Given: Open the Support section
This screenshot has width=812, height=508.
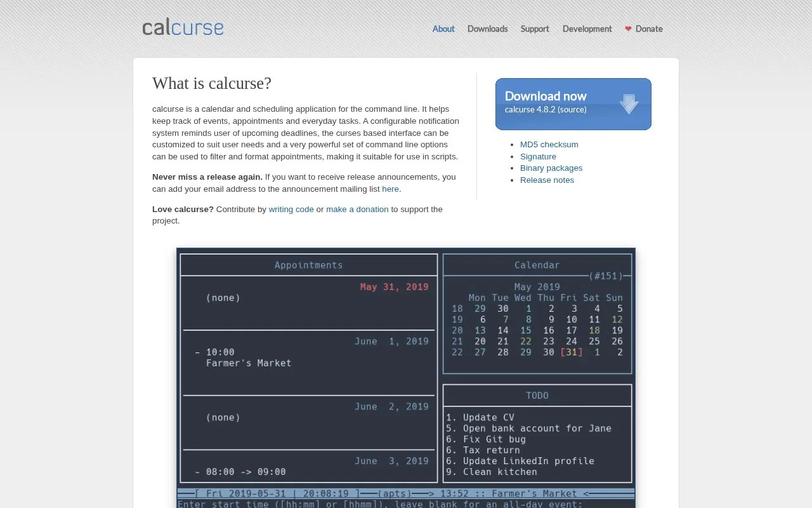Looking at the screenshot, I should pos(535,29).
